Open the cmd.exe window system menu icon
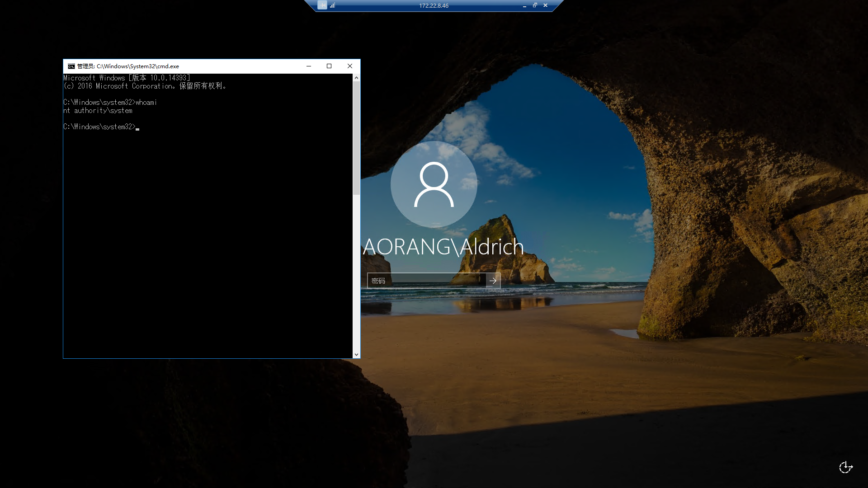This screenshot has width=868, height=488. click(x=71, y=66)
